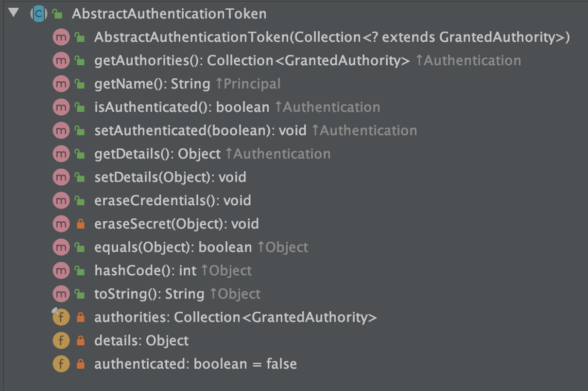Select setAuthenticated(boolean): void method
Viewport: 588px width, 391px height.
[x=200, y=131]
